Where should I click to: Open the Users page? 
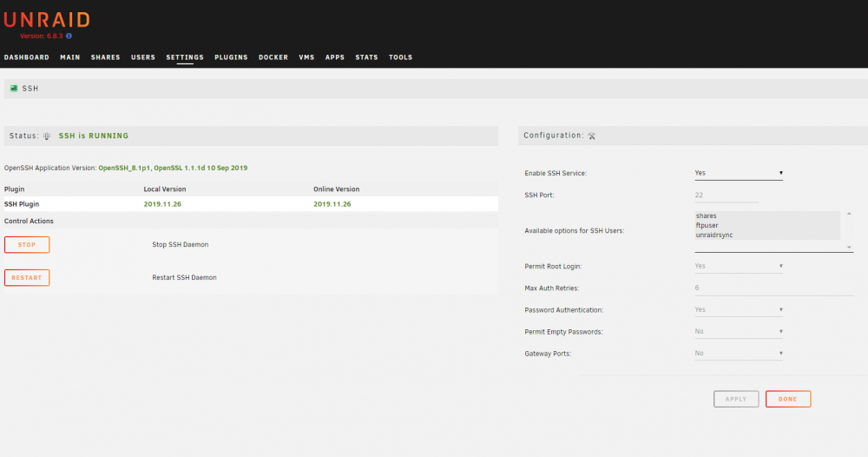[143, 57]
